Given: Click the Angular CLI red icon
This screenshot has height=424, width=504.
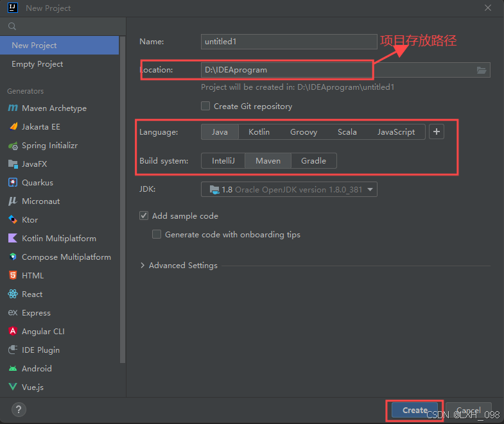Looking at the screenshot, I should pyautogui.click(x=13, y=331).
